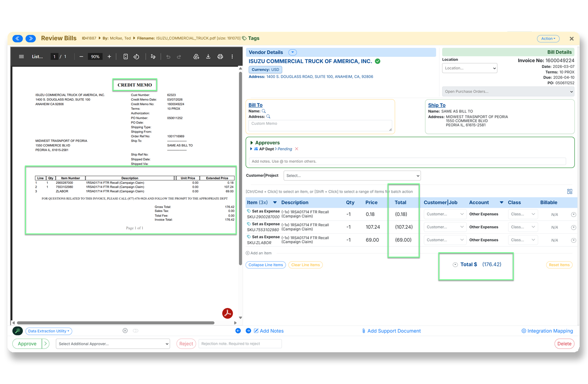Click the circled X icon beside Data Extraction Utility
588x384 pixels.
(x=125, y=331)
